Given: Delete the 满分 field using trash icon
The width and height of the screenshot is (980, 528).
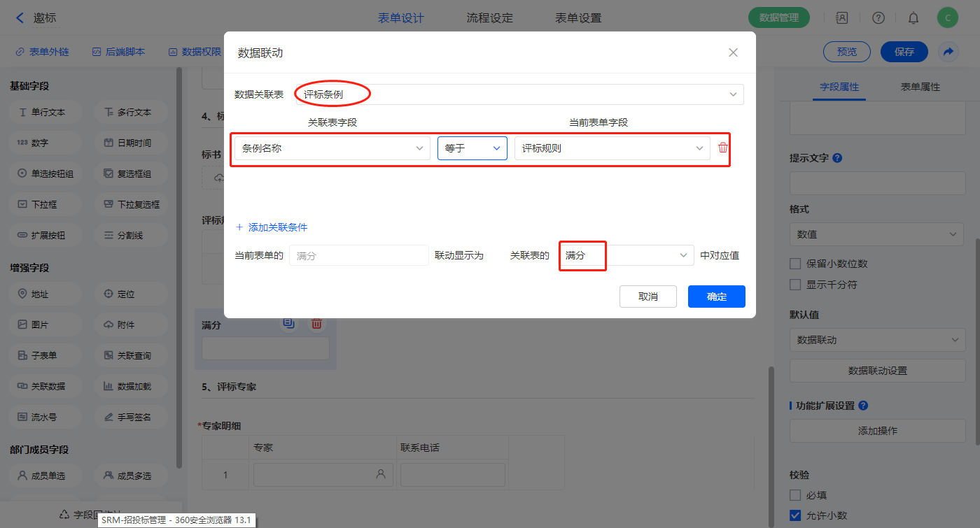Looking at the screenshot, I should [x=316, y=323].
